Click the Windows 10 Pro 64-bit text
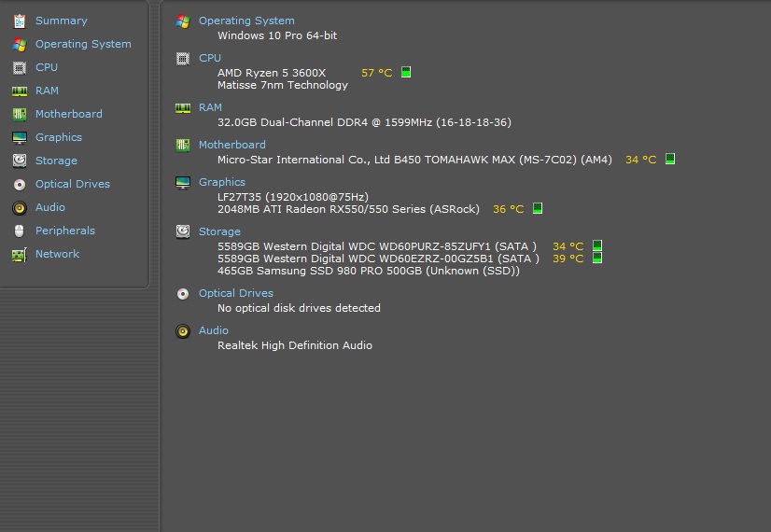 [x=277, y=35]
